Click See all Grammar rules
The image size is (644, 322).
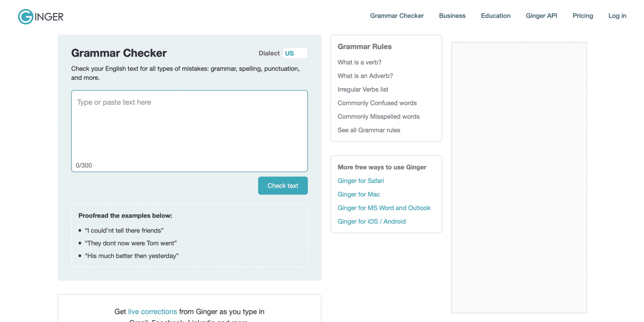(x=369, y=130)
